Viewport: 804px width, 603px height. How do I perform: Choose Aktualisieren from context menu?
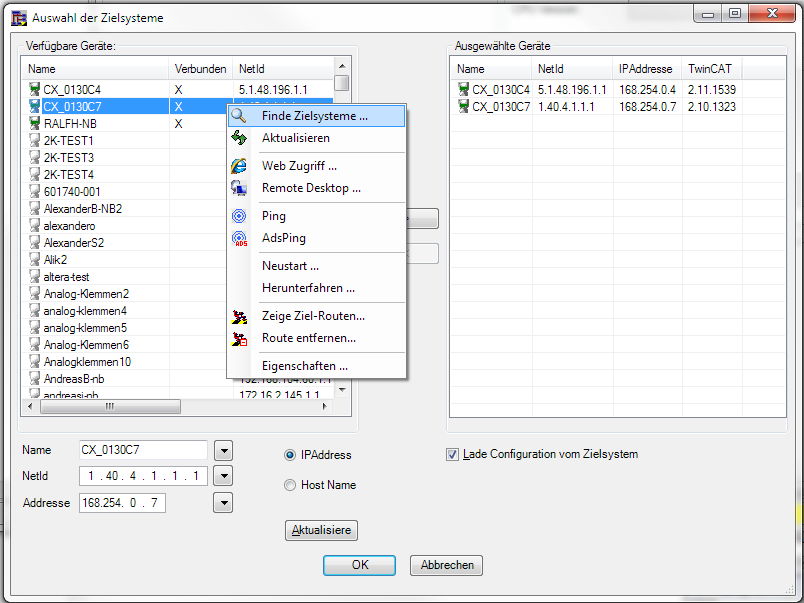click(x=316, y=138)
